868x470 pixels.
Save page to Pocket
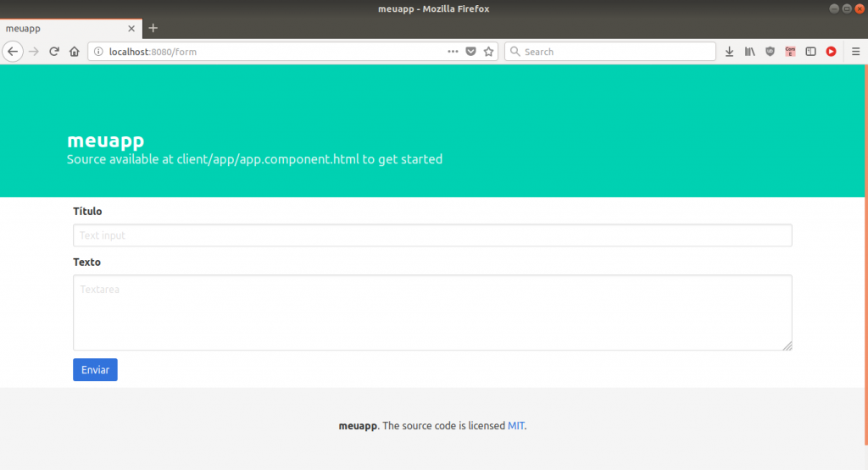point(471,52)
